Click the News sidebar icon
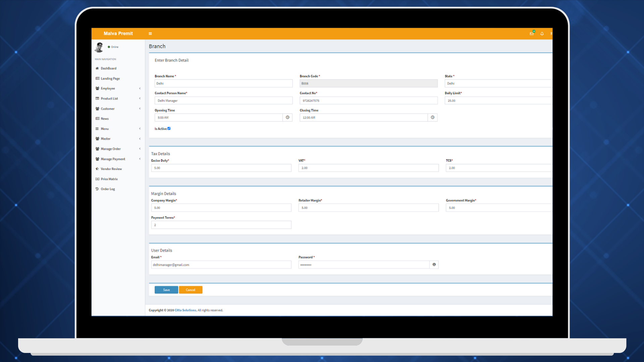 click(97, 119)
